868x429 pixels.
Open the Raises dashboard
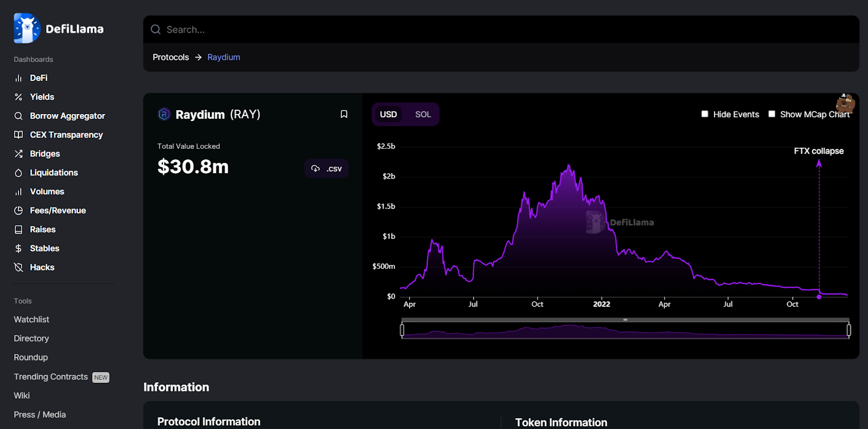43,230
